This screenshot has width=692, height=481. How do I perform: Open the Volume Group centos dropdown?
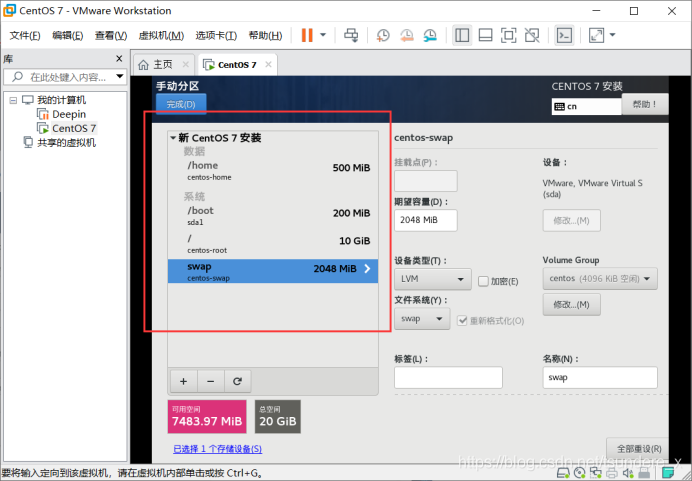pyautogui.click(x=600, y=278)
